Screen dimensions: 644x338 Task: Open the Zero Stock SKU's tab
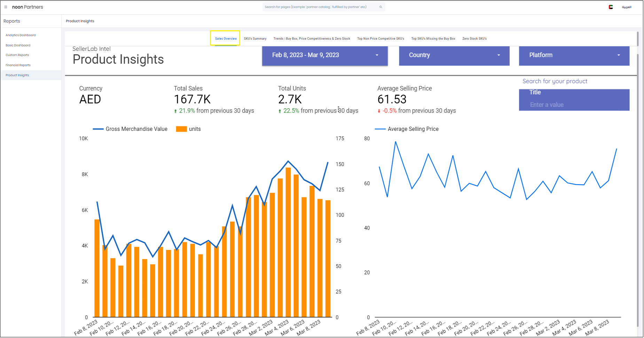click(x=474, y=39)
